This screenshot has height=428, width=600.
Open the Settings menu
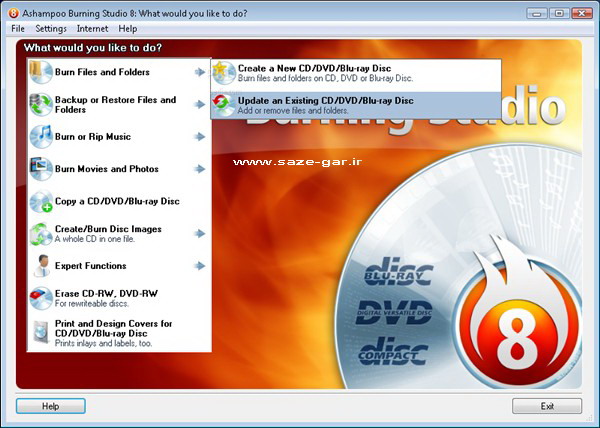(51, 29)
